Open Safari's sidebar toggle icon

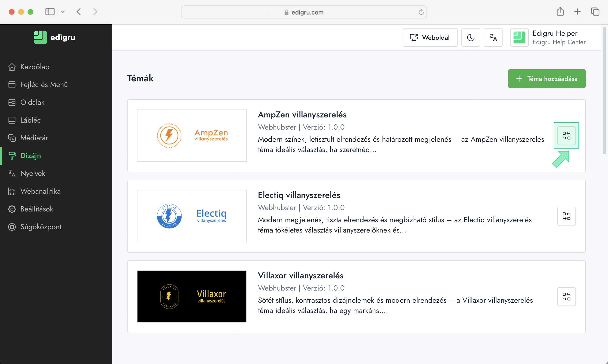click(x=50, y=11)
